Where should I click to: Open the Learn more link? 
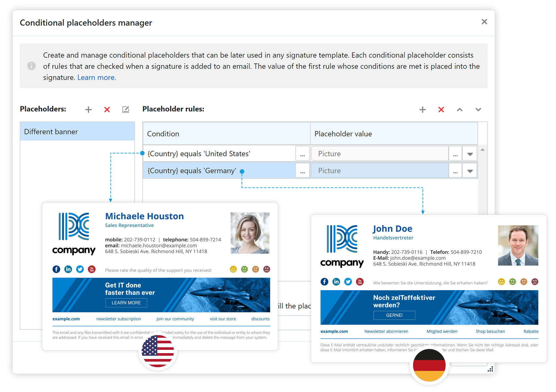click(96, 77)
